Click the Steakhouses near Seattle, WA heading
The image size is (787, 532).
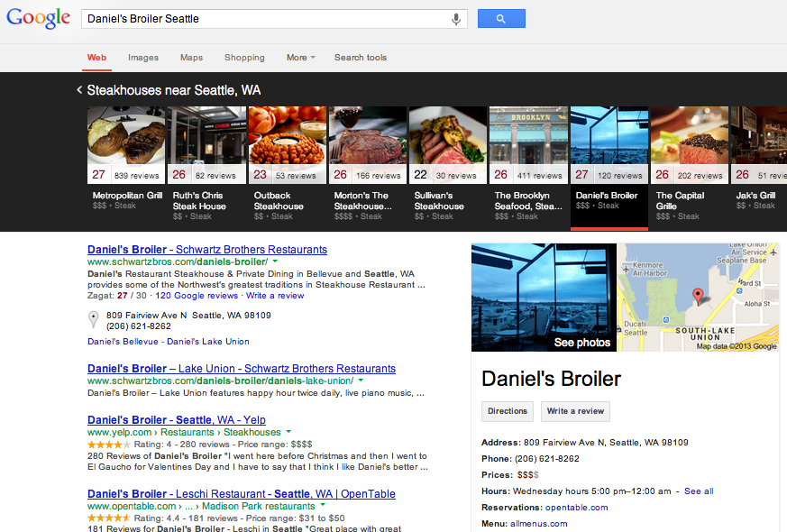click(174, 90)
